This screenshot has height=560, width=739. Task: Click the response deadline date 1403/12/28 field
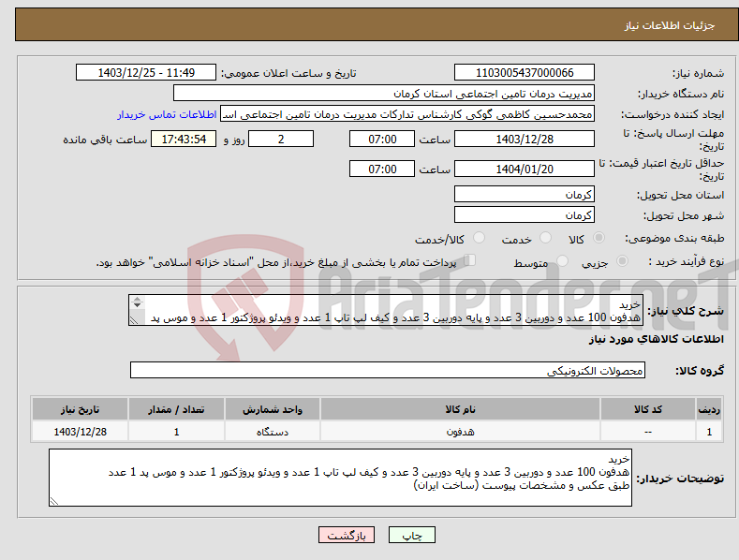pos(525,139)
